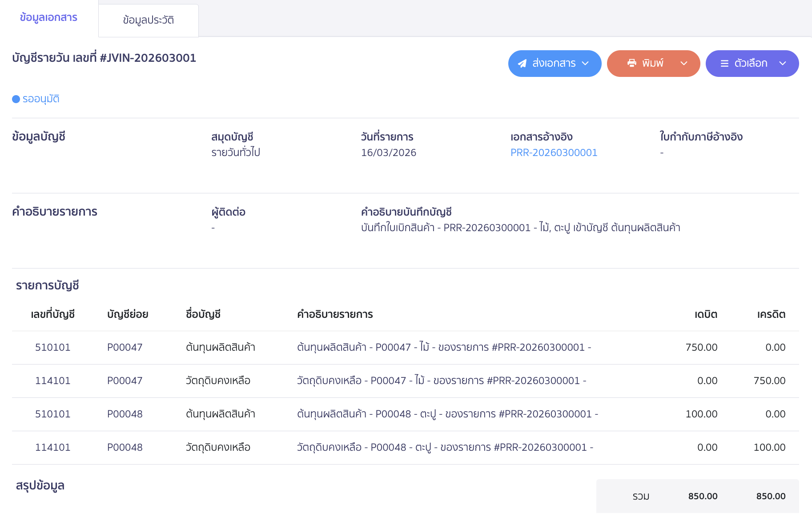
Task: Click the printer icon
Action: pyautogui.click(x=631, y=63)
